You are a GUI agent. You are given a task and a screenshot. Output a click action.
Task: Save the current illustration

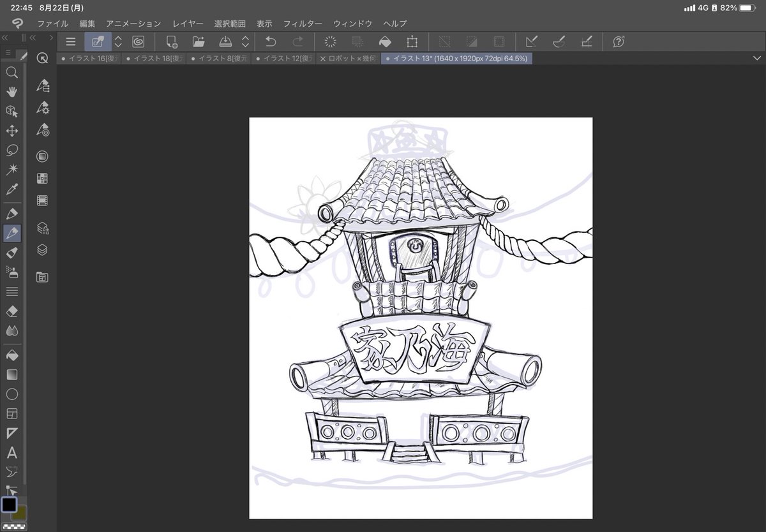225,41
